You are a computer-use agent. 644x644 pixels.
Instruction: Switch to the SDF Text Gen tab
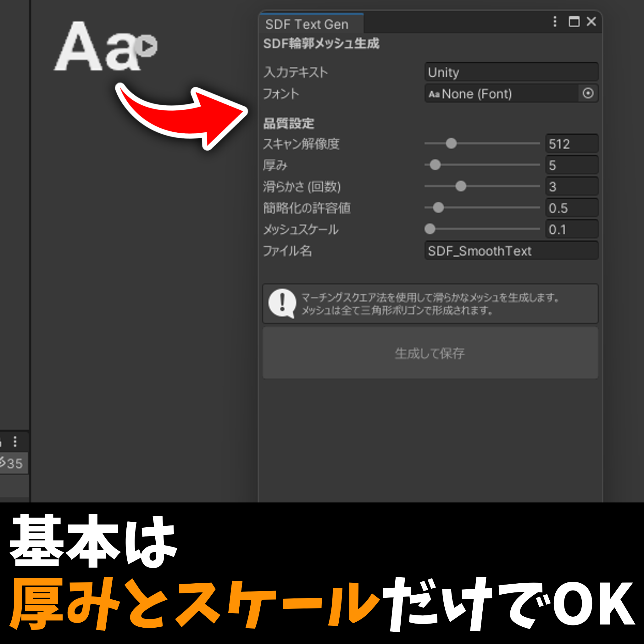click(307, 24)
